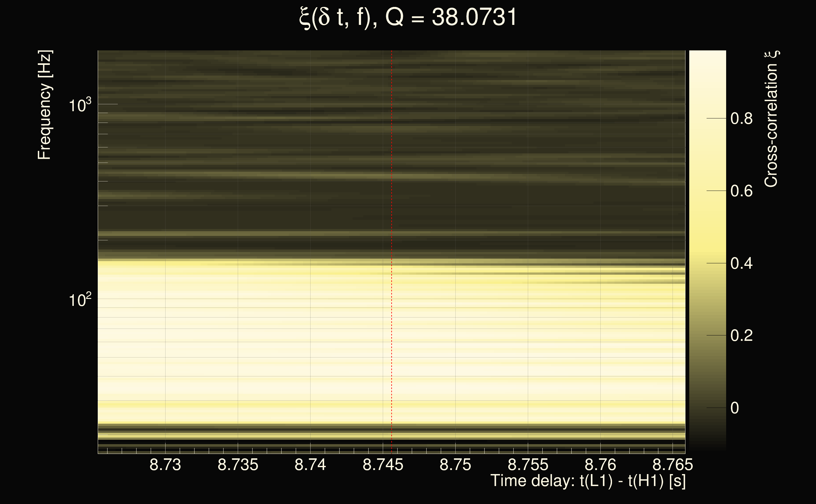816x504 pixels.
Task: Click the 8.75 x-axis tick label
Action: tap(455, 465)
